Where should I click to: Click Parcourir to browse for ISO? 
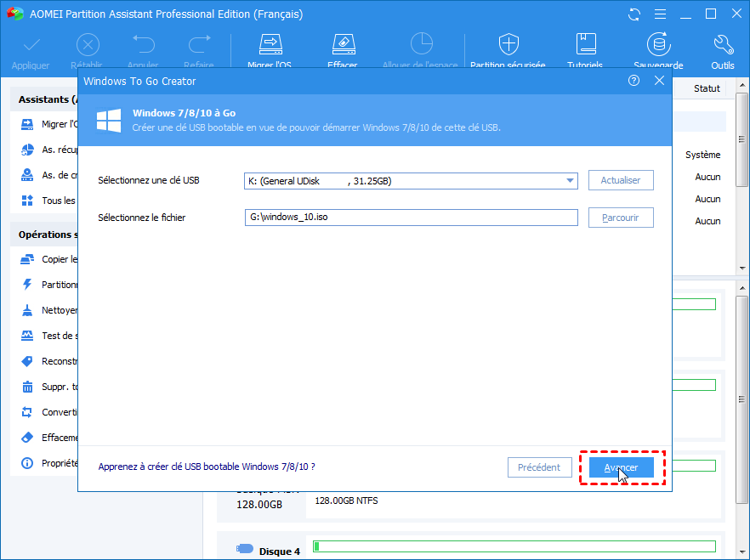621,218
